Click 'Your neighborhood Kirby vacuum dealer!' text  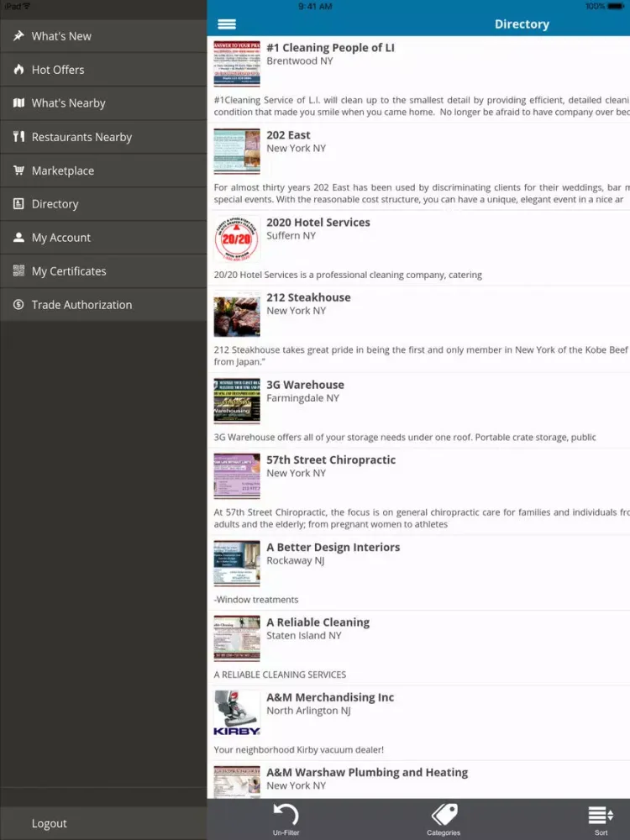click(298, 749)
